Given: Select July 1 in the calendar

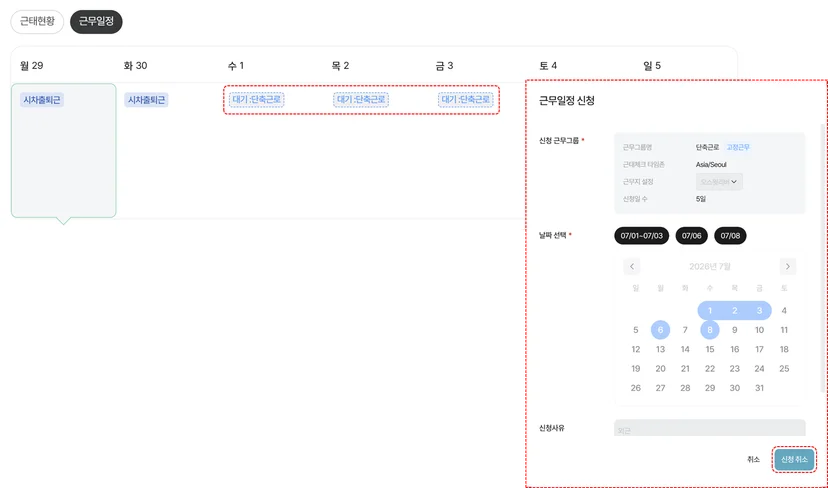Looking at the screenshot, I should [x=710, y=311].
